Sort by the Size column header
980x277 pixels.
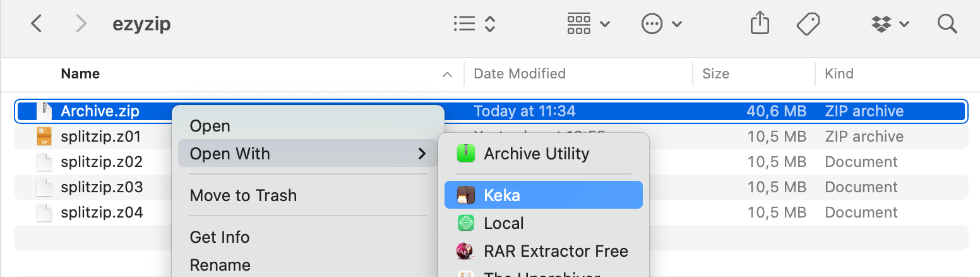pos(715,74)
